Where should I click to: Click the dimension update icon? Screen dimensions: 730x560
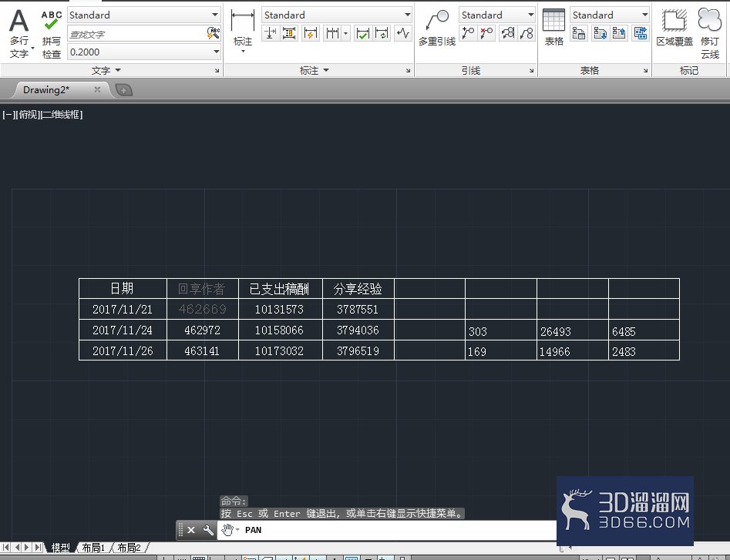pos(382,33)
